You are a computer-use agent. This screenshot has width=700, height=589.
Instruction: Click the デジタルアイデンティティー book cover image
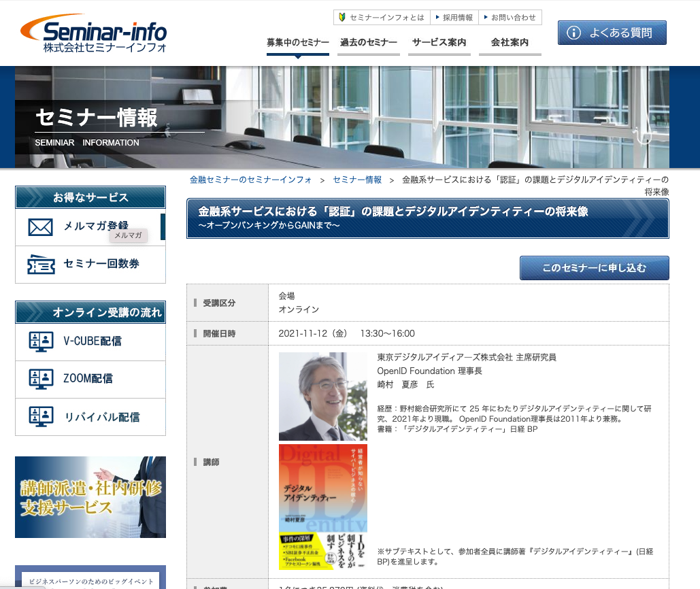(322, 507)
